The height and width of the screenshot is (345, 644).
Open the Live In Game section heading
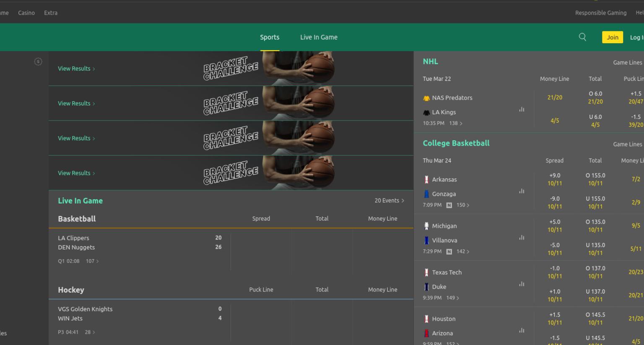[x=80, y=201]
